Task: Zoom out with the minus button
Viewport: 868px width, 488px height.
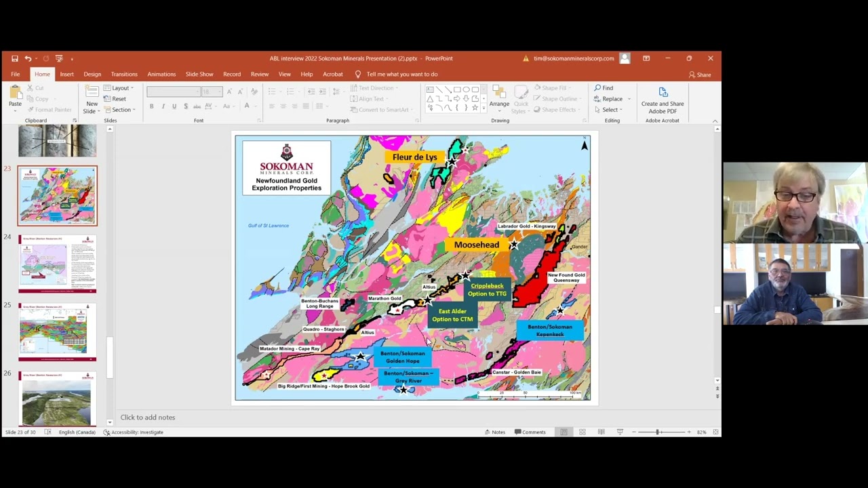Action: coord(634,432)
